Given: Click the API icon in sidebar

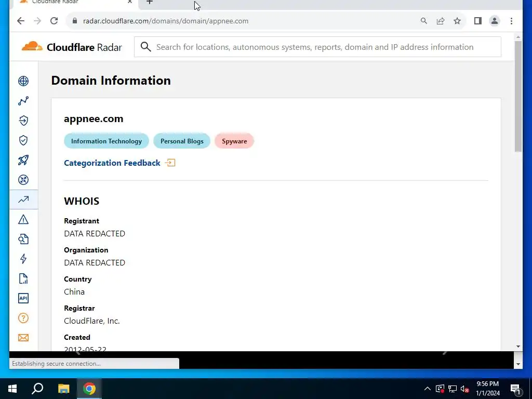Looking at the screenshot, I should (23, 298).
